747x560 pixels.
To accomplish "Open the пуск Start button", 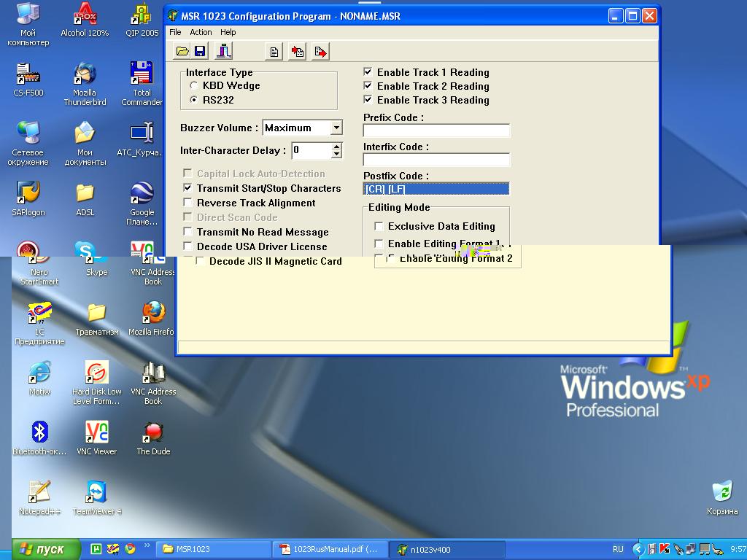I will (x=46, y=549).
